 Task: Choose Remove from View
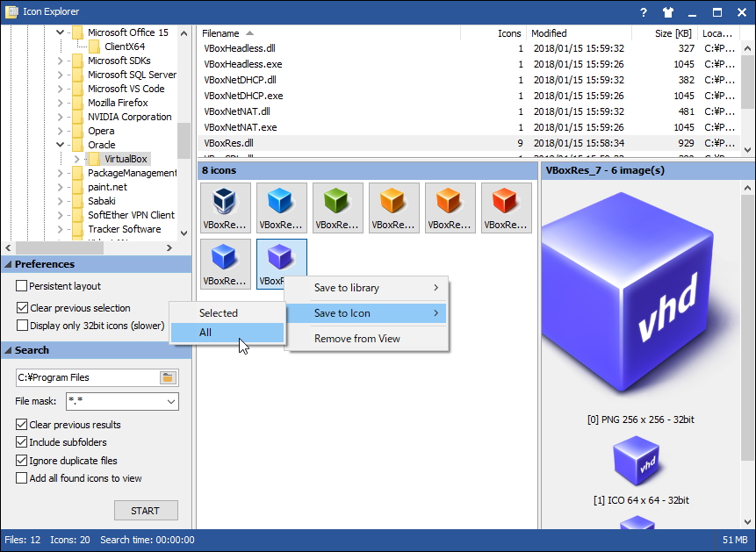[367, 339]
